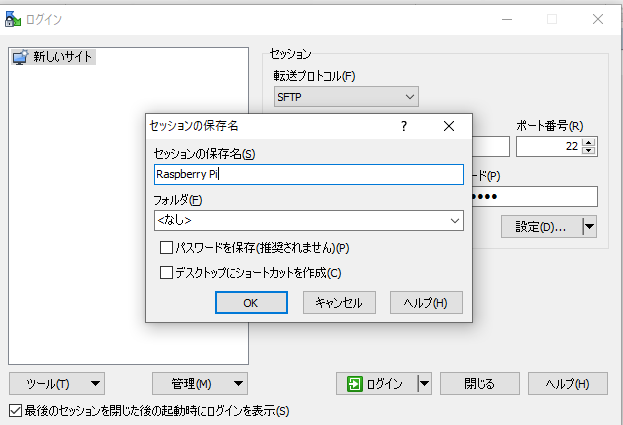This screenshot has height=425, width=623.
Task: Click the 閉じる button
Action: point(480,384)
